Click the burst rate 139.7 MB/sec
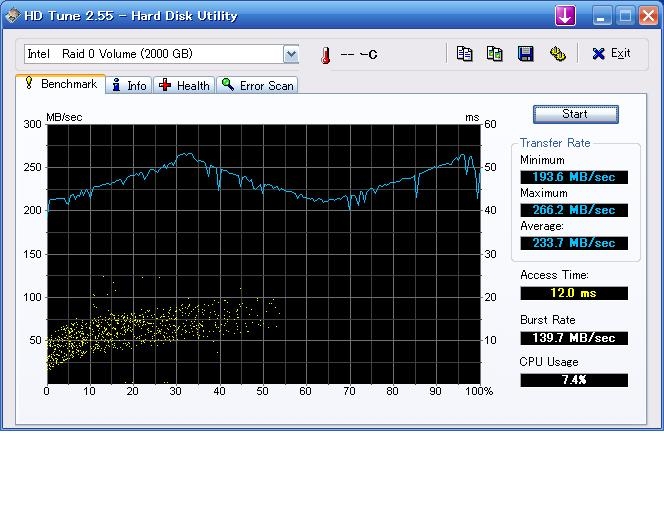 574,338
